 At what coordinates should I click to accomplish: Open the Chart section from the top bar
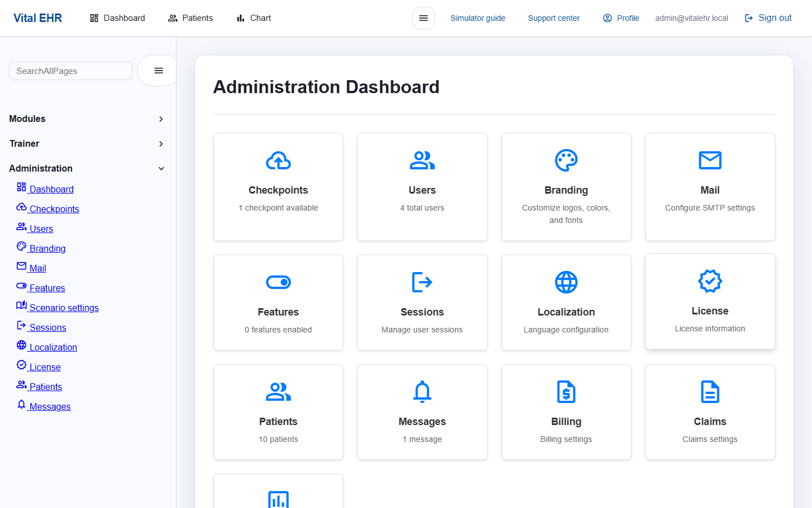click(253, 17)
